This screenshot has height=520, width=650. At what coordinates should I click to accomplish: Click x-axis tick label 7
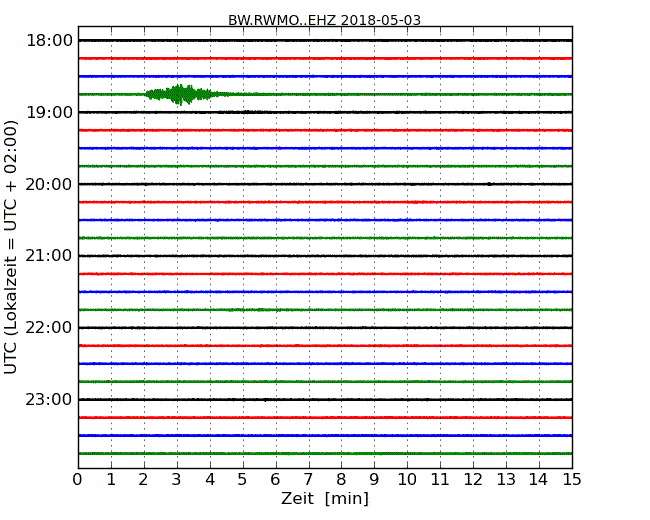coord(308,479)
